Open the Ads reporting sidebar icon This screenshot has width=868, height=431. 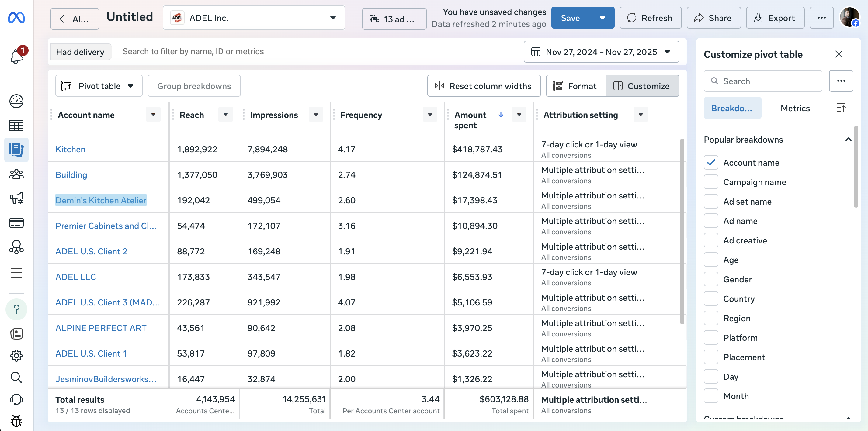pyautogui.click(x=16, y=150)
